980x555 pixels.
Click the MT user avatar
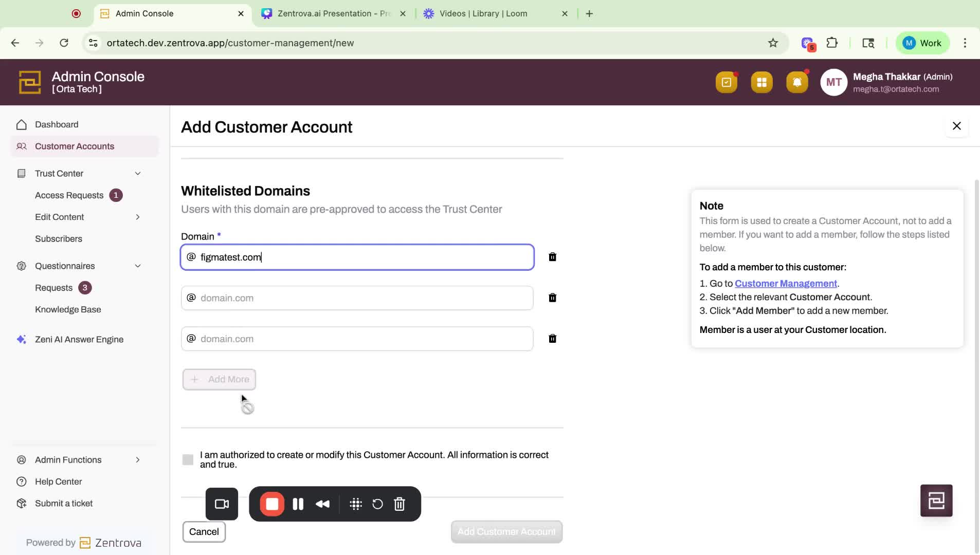833,82
